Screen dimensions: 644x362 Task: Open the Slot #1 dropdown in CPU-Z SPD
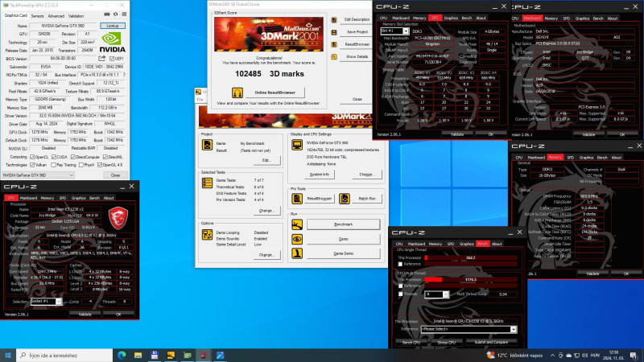pos(394,31)
